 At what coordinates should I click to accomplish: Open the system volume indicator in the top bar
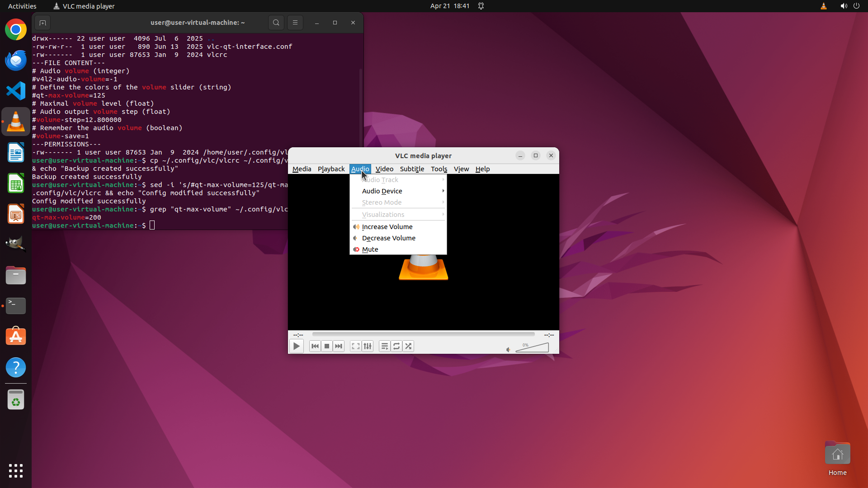844,6
